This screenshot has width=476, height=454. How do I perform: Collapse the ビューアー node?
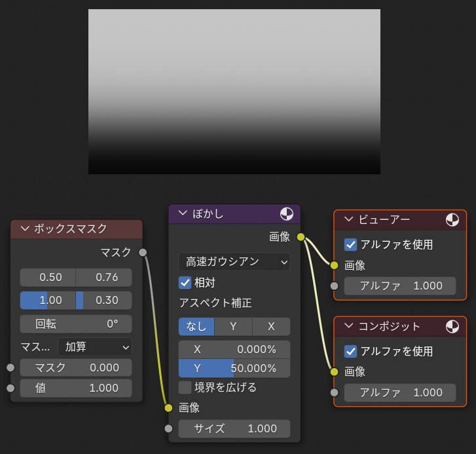click(349, 219)
